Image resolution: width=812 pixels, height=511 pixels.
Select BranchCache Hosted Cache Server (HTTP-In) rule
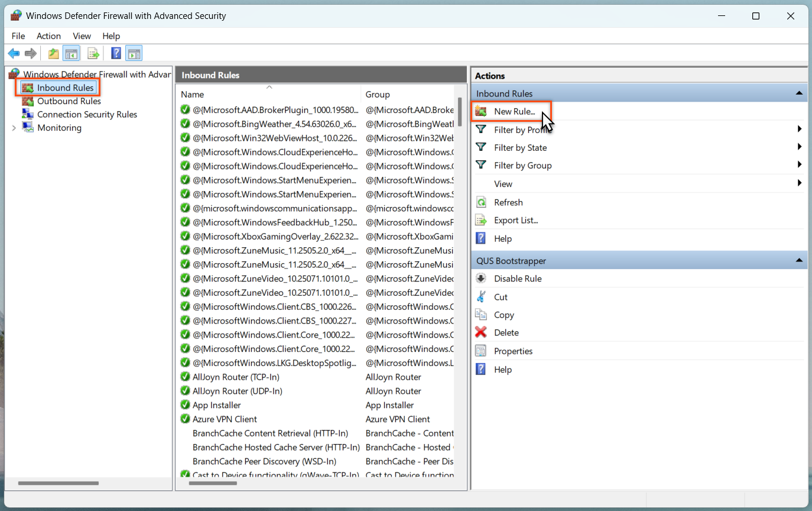[316, 447]
